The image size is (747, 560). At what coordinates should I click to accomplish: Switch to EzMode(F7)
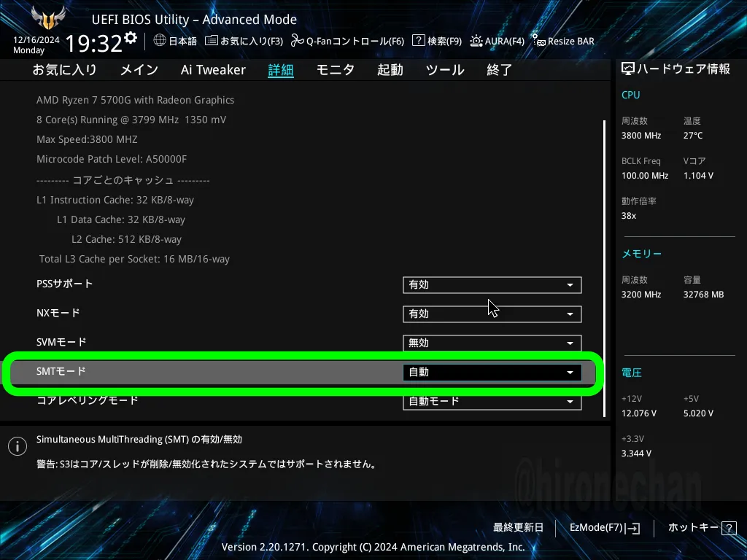click(605, 528)
